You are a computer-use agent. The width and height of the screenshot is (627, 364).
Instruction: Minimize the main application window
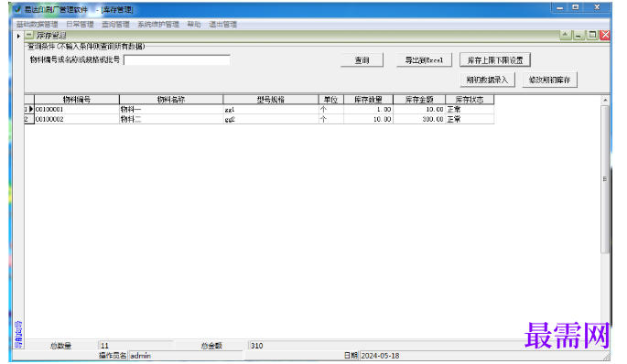560,8
